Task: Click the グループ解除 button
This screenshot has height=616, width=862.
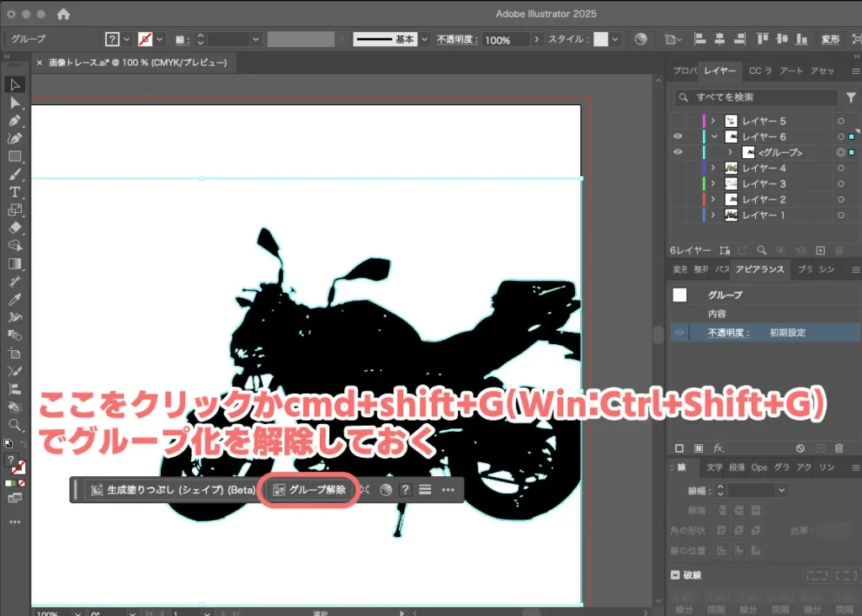Action: [310, 490]
